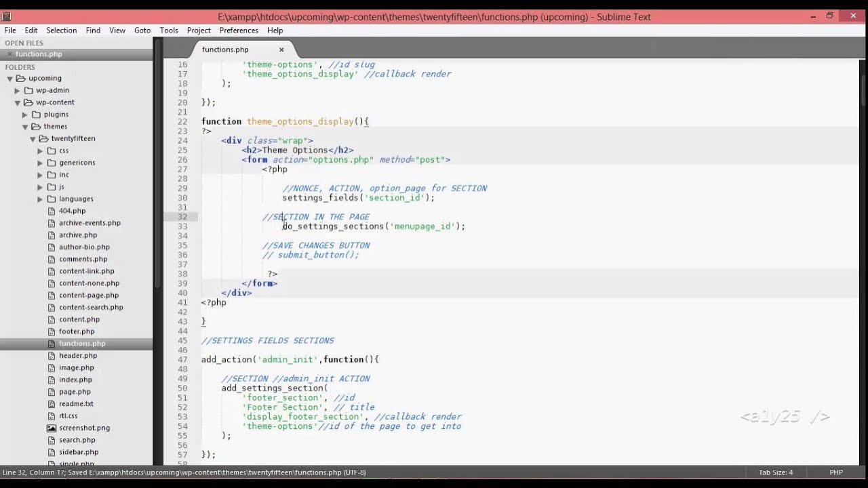
Task: Click the sidebar vertical scrollbar
Action: pyautogui.click(x=157, y=163)
